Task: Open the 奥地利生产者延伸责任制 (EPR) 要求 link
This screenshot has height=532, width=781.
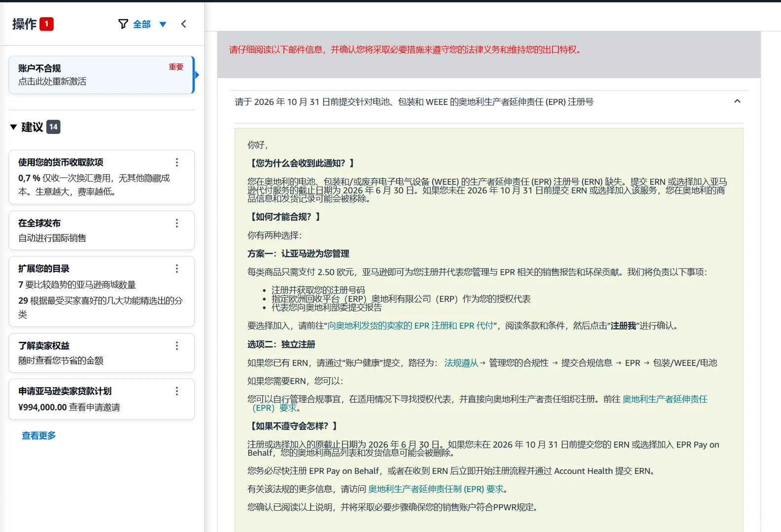Action: (436, 489)
